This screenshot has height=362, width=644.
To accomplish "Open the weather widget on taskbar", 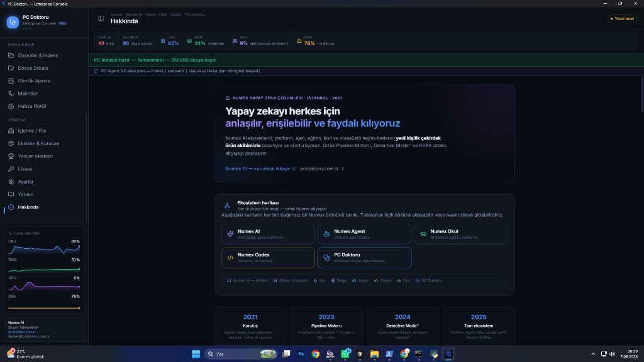I will [25, 354].
